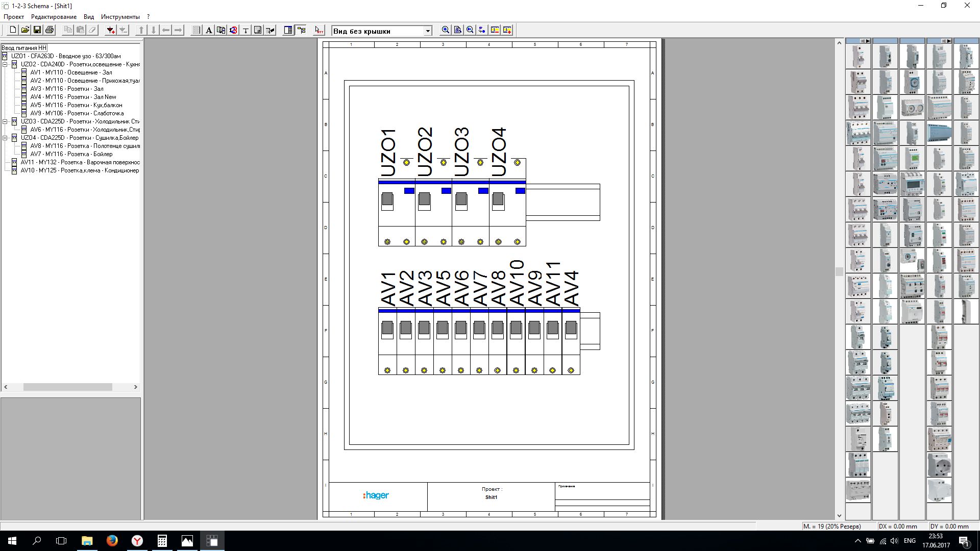Select AV7 Бойлер item in tree
The width and height of the screenshot is (980, 551).
[x=71, y=154]
